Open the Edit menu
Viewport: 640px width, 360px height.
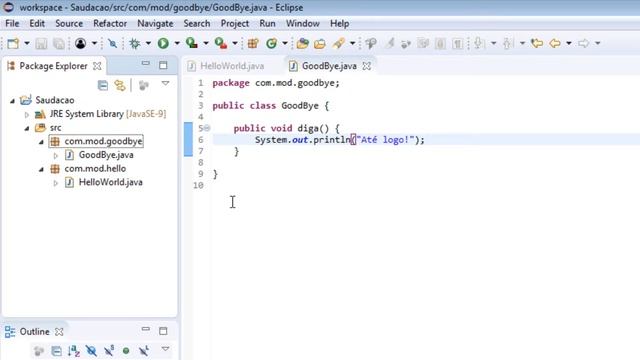tap(37, 24)
